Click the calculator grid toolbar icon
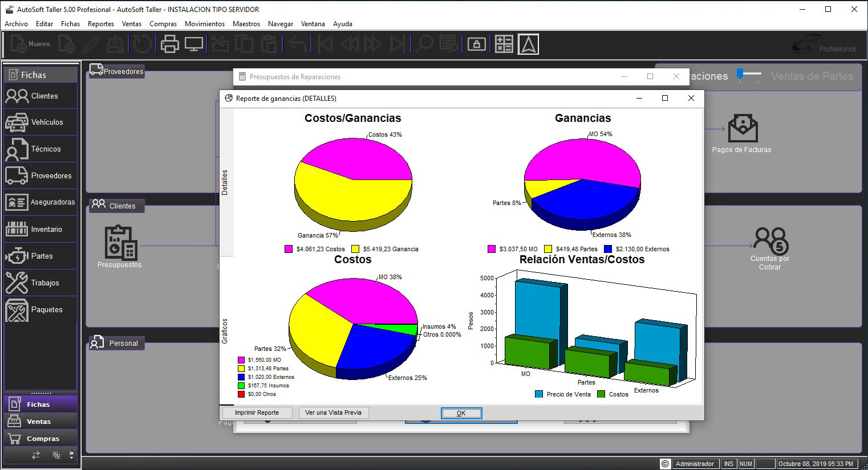The image size is (868, 470). [504, 44]
